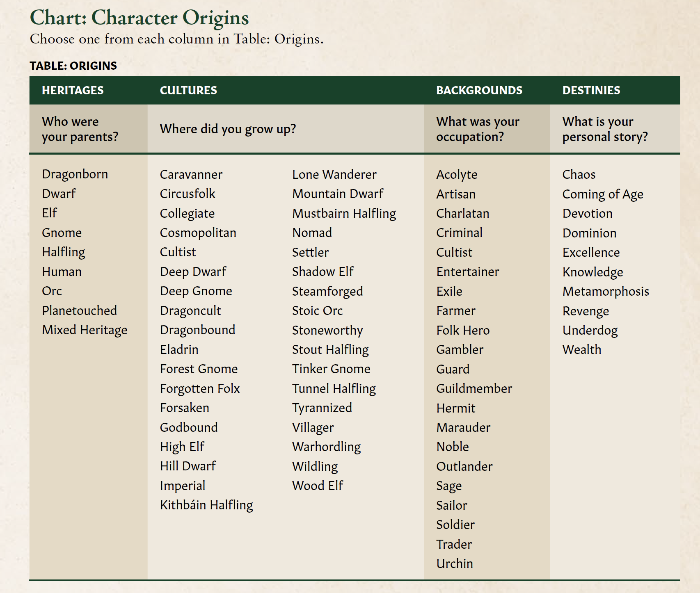The height and width of the screenshot is (593, 700).
Task: Click the Guildmember background
Action: coord(474,388)
